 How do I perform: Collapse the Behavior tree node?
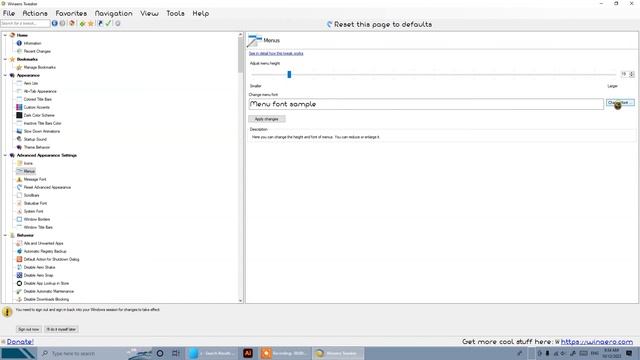tap(5, 236)
